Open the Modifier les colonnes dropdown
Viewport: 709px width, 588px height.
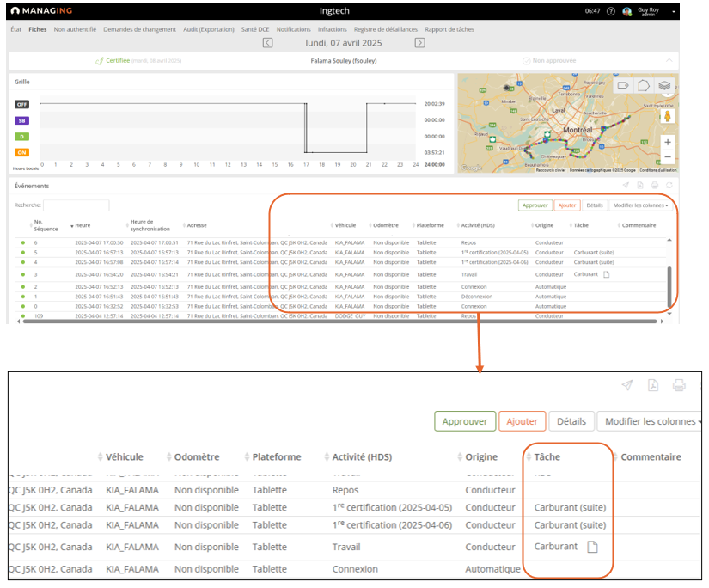pyautogui.click(x=639, y=205)
